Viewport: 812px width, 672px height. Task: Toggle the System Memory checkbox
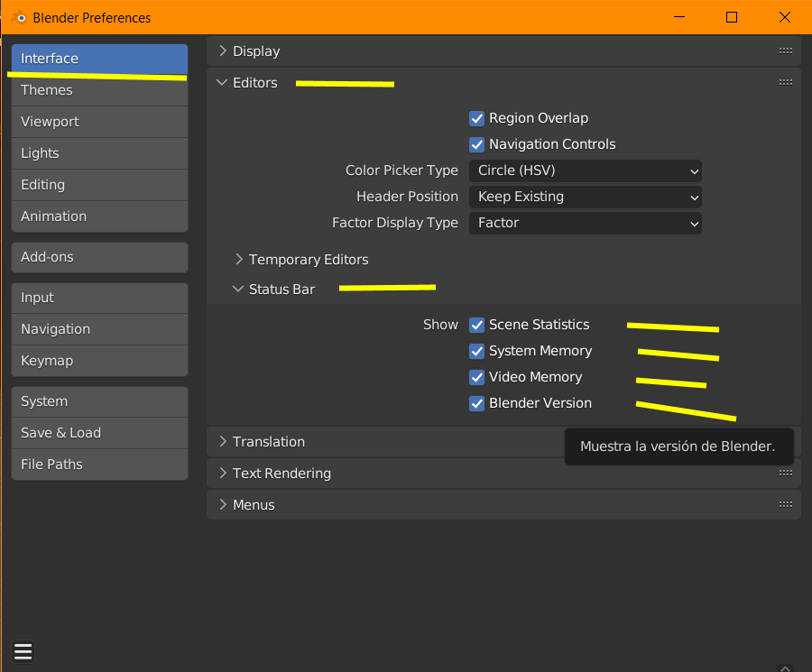[477, 351]
